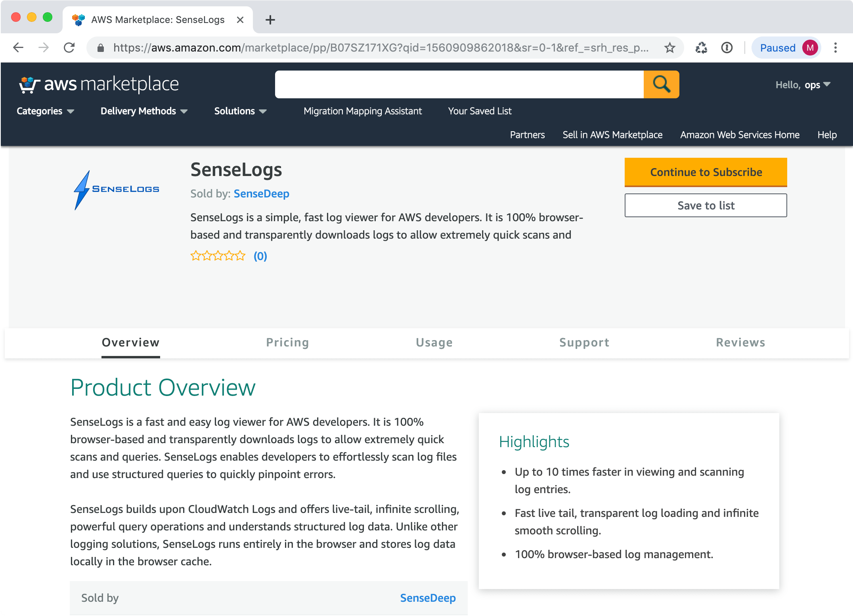Switch to the Support tab
Screen dimensions: 853x616
(x=584, y=343)
